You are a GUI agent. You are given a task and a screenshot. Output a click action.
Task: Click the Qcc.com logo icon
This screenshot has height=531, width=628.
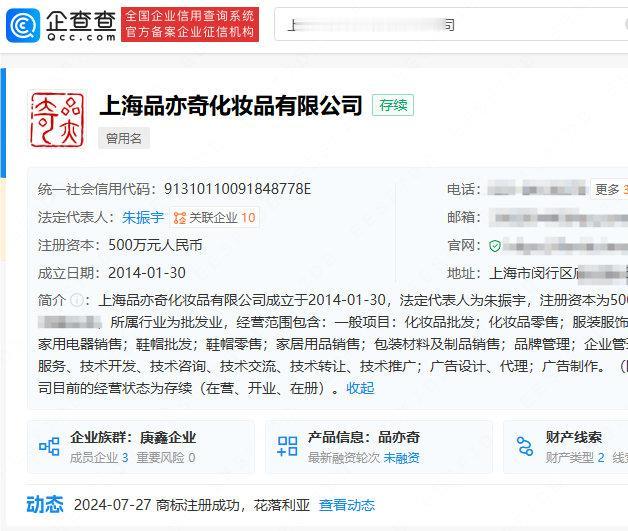click(x=23, y=25)
